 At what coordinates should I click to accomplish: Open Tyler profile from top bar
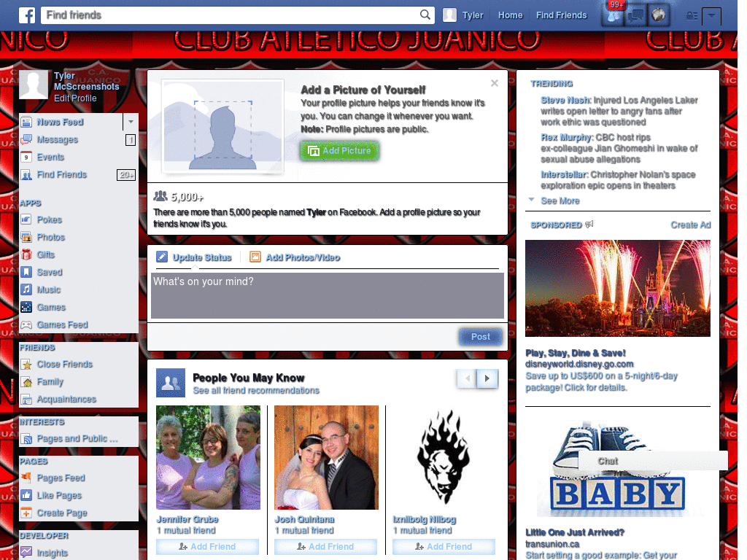463,15
